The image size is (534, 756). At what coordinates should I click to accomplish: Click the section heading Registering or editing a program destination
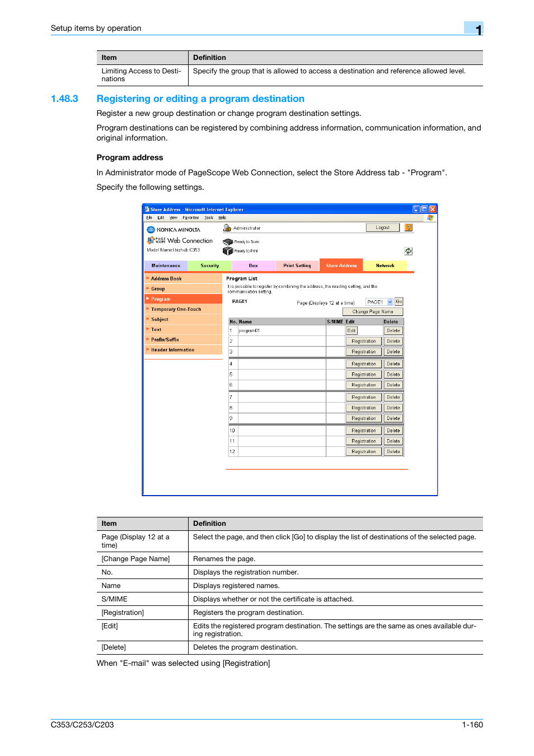point(200,99)
